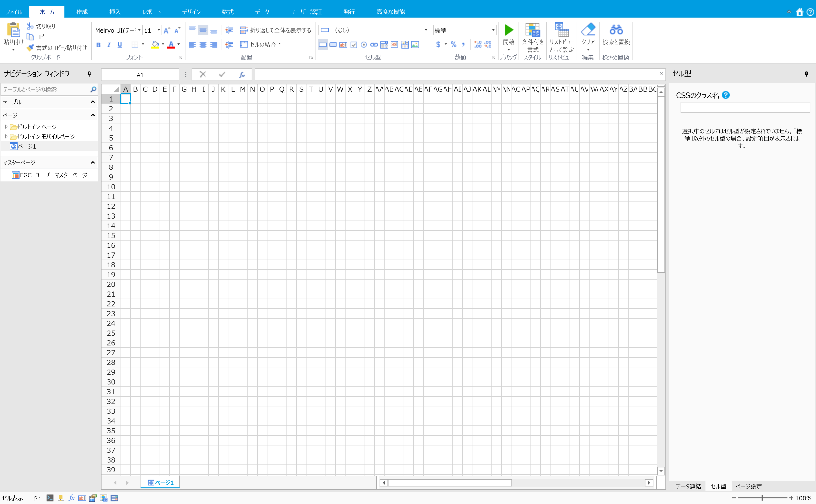
Task: Open the font size dropdown
Action: (x=158, y=30)
